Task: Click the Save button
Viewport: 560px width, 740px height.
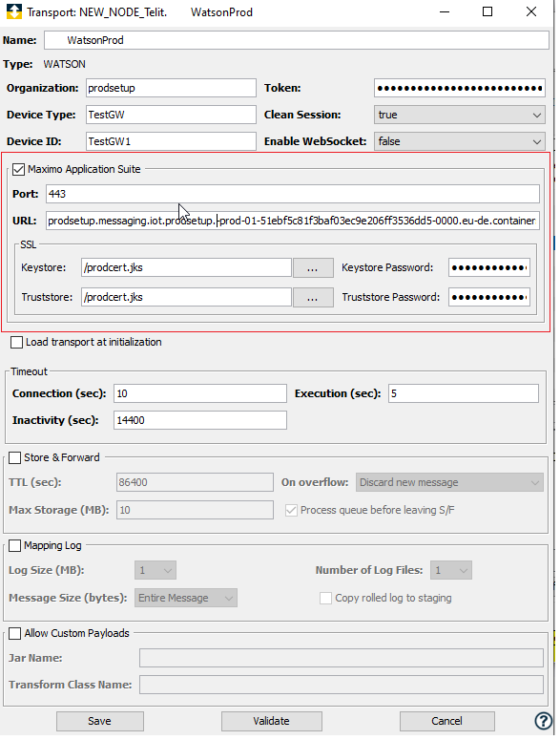Action: tap(100, 721)
